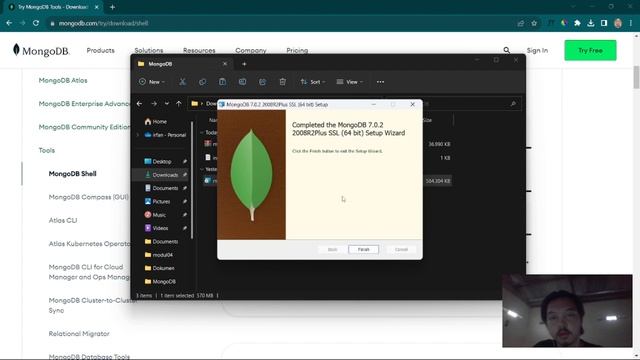This screenshot has width=640, height=360.
Task: Open Atlas CLI sidebar link
Action: (63, 220)
